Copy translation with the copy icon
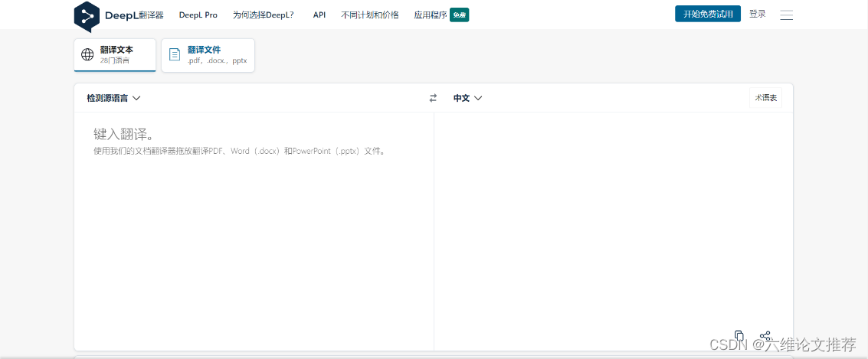868x359 pixels. tap(739, 335)
